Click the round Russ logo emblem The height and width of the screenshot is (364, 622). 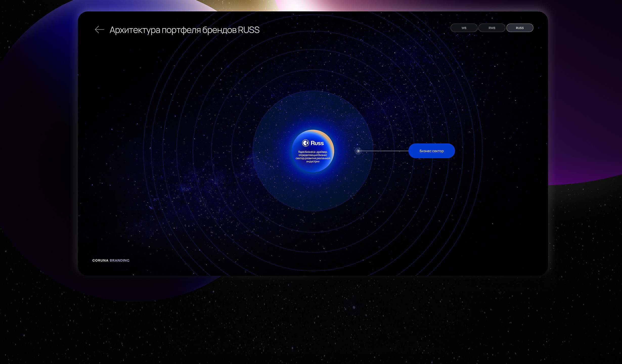click(305, 143)
